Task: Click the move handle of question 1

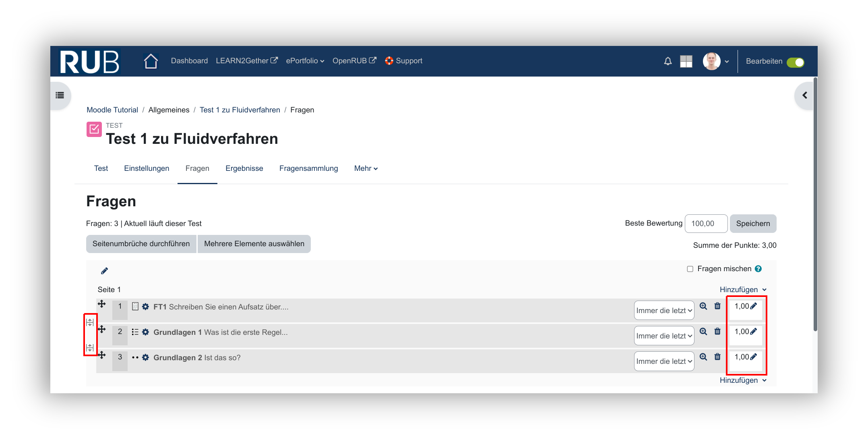Action: pyautogui.click(x=102, y=304)
